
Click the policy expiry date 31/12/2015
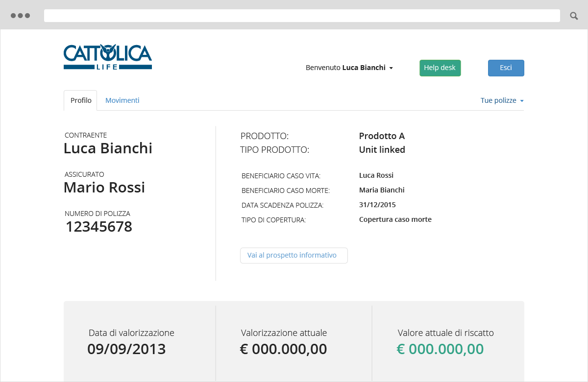pyautogui.click(x=377, y=205)
